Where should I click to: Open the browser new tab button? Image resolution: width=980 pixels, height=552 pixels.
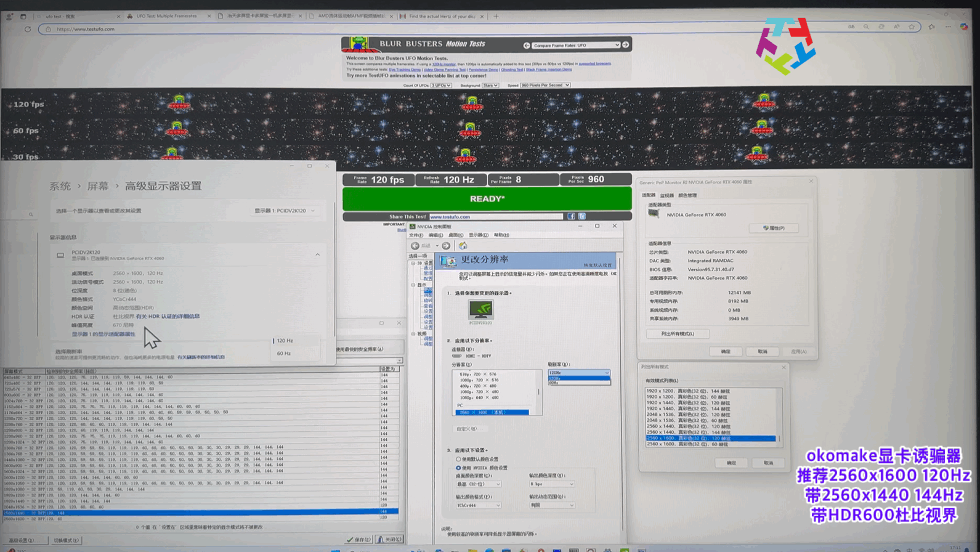496,16
